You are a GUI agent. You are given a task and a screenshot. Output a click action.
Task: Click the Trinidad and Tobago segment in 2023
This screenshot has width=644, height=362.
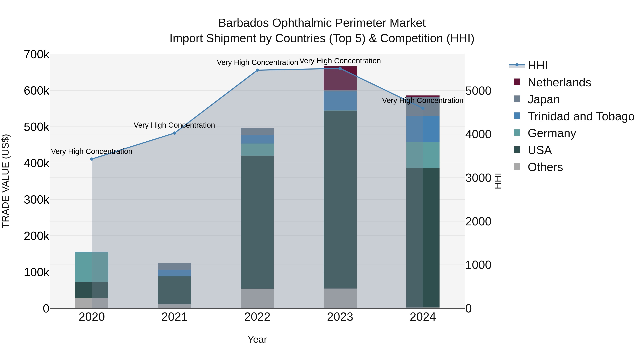point(340,101)
